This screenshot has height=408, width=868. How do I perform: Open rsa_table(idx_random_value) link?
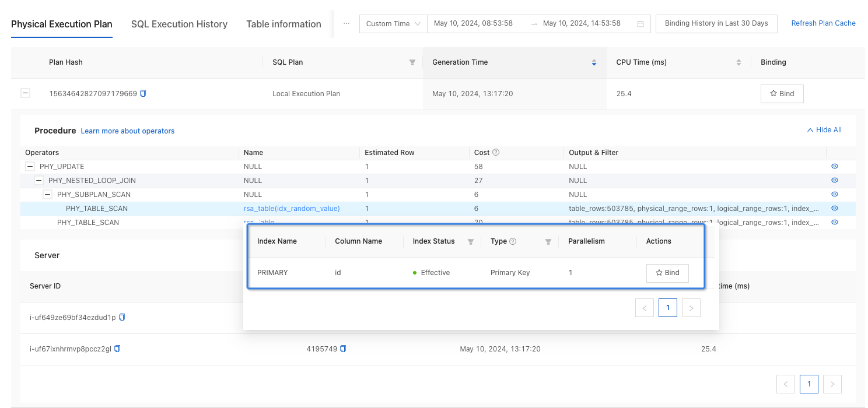click(x=292, y=208)
